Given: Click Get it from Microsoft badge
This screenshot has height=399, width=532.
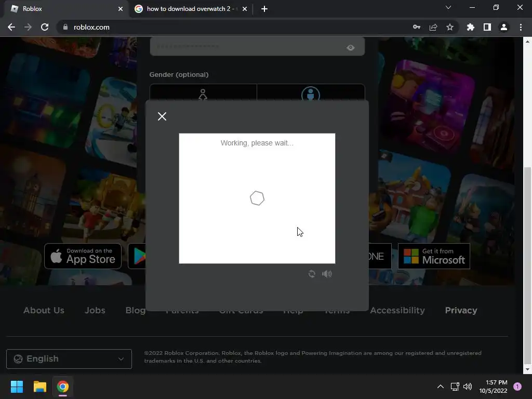Looking at the screenshot, I should pyautogui.click(x=434, y=256).
